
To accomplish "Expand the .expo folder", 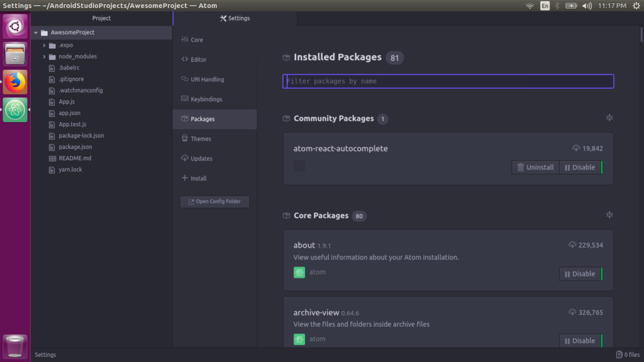I will (43, 45).
